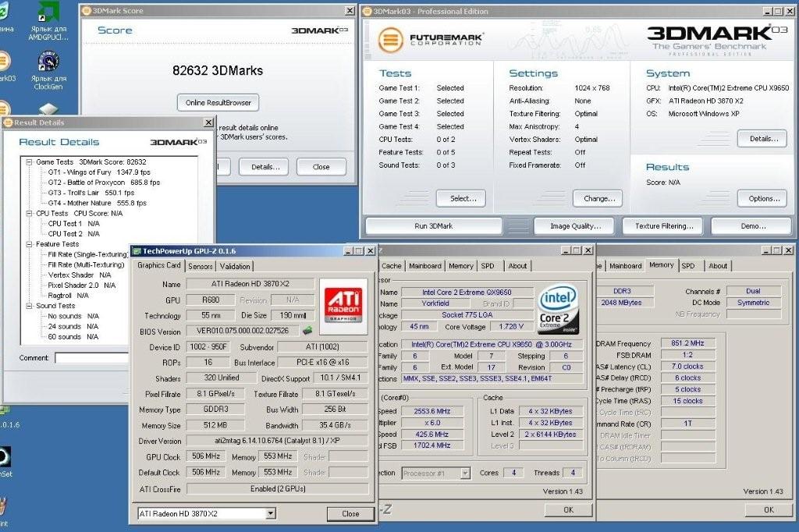Select GT4 - Mother Nature result row
The width and height of the screenshot is (799, 532).
tap(98, 203)
